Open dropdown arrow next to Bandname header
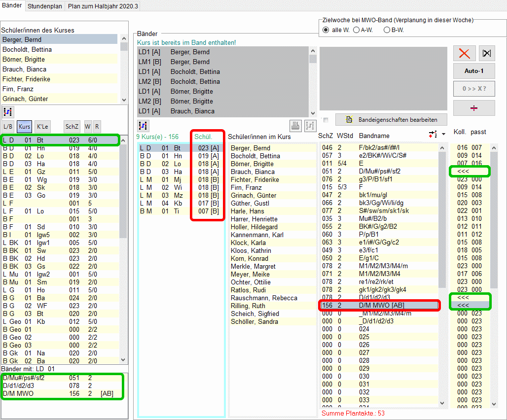This screenshot has width=507, height=420. pos(443,134)
